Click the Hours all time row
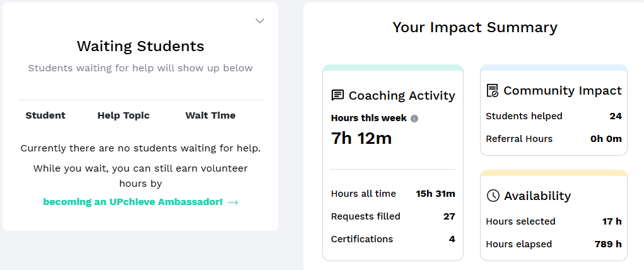This screenshot has height=270, width=644. [392, 194]
